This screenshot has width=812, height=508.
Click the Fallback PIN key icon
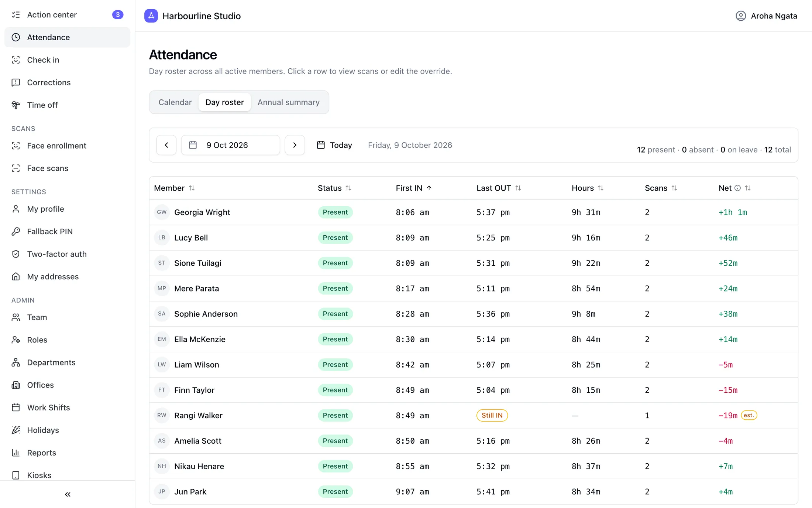click(x=16, y=231)
